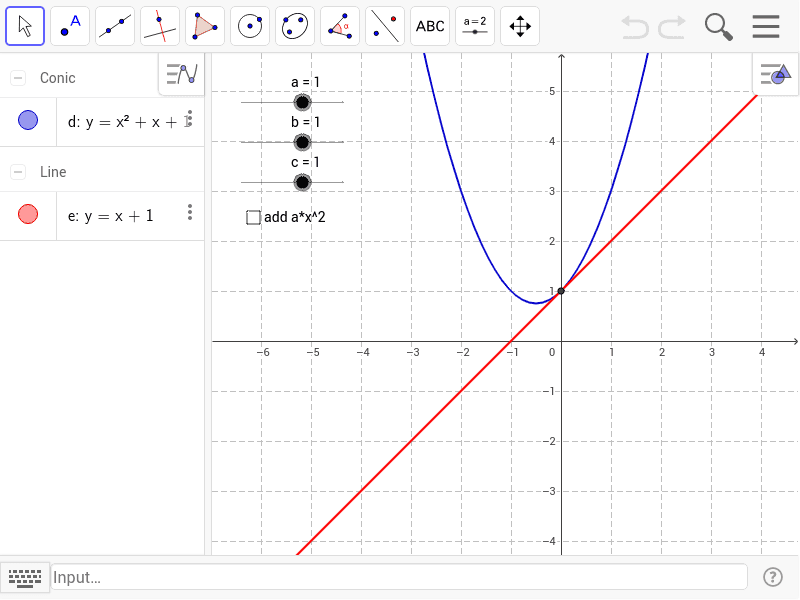Select the Angle measurement tool

coord(339,25)
